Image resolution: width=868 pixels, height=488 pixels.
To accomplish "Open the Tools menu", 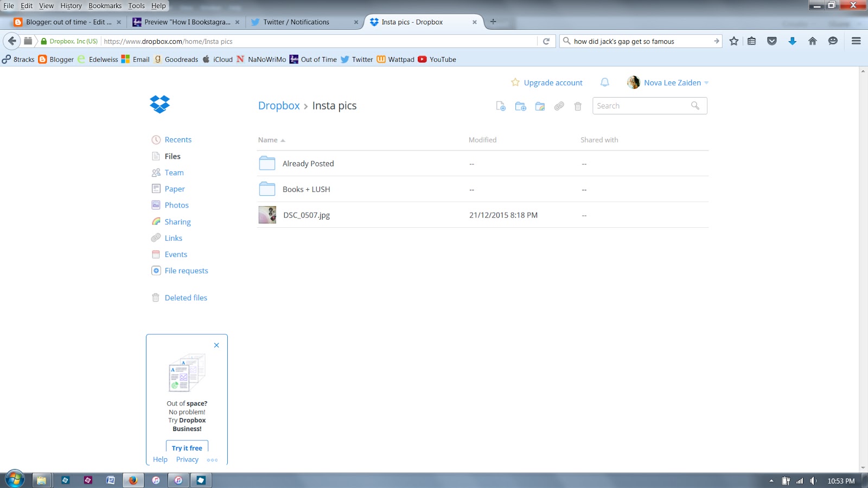I will [x=137, y=6].
